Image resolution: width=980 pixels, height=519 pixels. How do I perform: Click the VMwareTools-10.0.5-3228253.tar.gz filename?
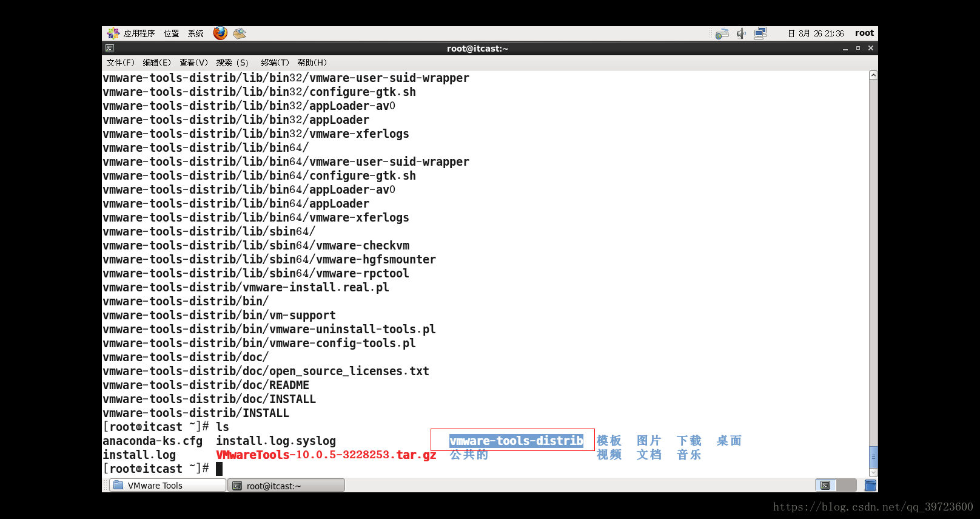tap(326, 455)
